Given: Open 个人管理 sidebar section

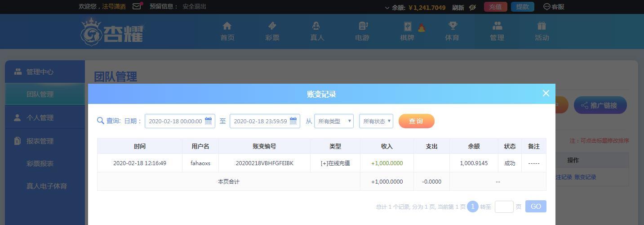Looking at the screenshot, I should (45, 118).
